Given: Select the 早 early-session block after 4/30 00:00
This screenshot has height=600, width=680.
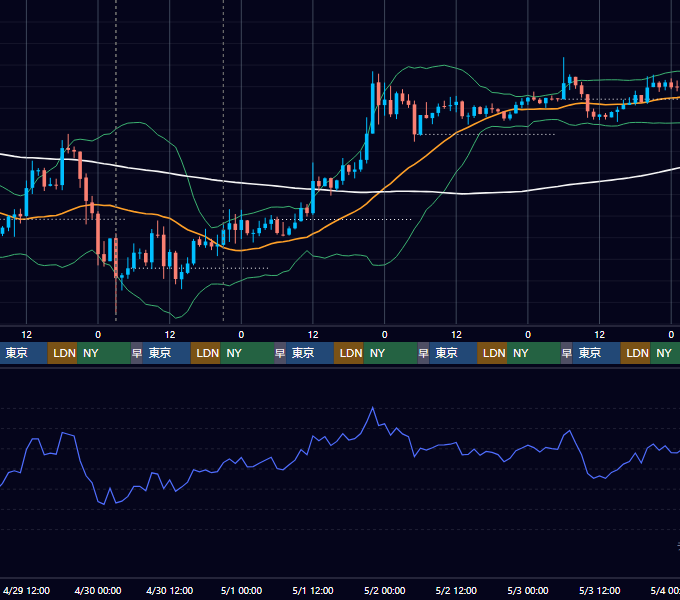Looking at the screenshot, I should pyautogui.click(x=137, y=353).
